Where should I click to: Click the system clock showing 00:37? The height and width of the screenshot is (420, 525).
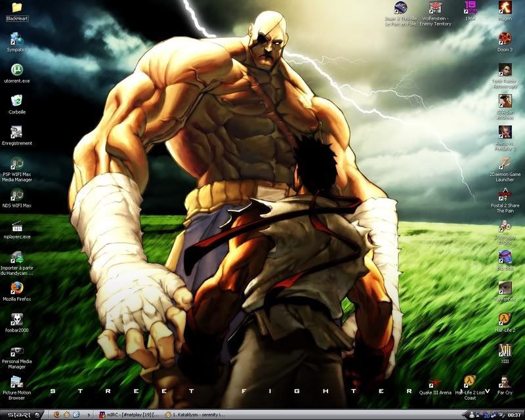coord(516,415)
